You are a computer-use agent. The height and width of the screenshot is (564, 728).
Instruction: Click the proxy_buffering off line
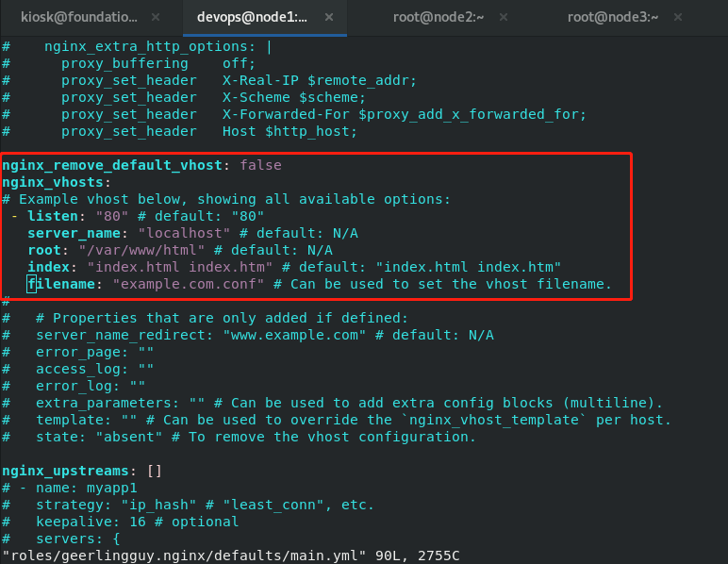[128, 63]
